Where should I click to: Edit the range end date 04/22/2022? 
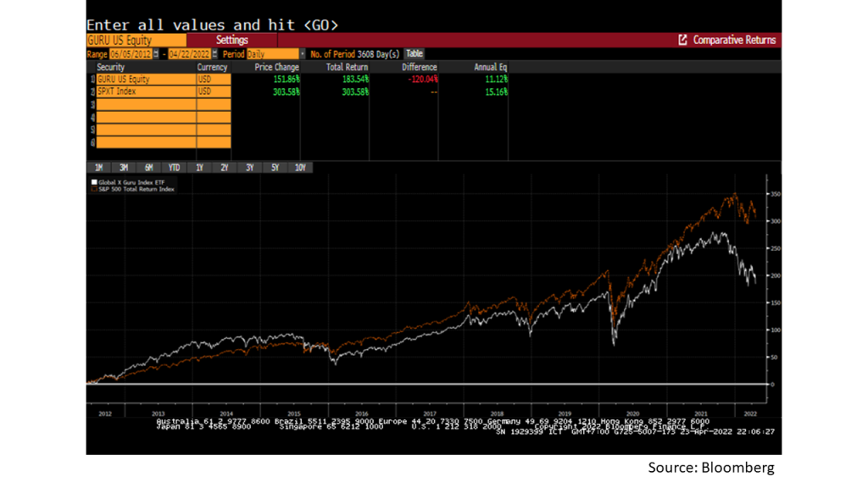[x=189, y=53]
